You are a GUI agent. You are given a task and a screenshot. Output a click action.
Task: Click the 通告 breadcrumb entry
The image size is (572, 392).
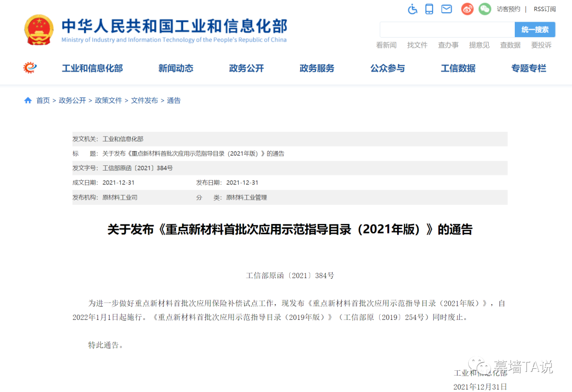coord(174,100)
